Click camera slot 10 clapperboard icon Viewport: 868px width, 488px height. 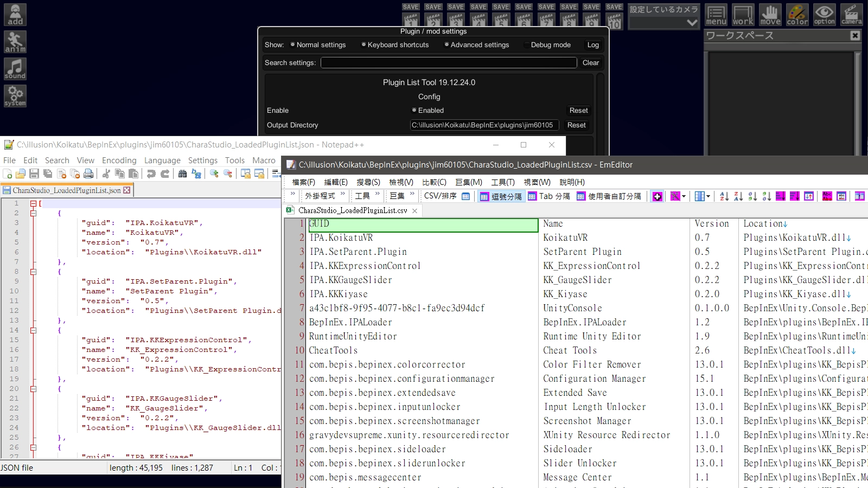coord(614,21)
